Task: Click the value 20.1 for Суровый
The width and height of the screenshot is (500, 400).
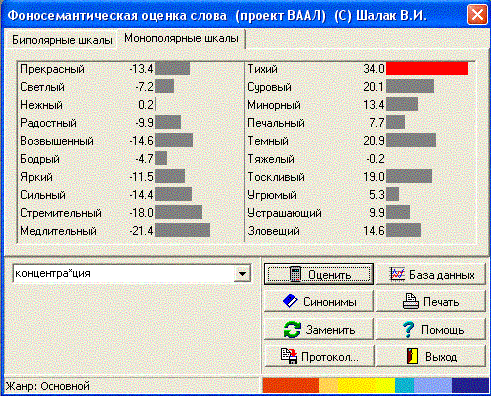Action: tap(374, 87)
